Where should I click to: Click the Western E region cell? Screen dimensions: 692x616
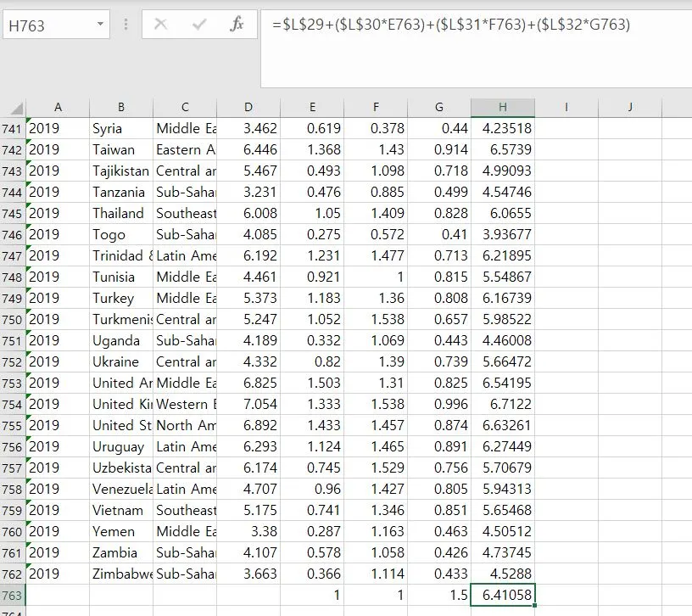185,404
